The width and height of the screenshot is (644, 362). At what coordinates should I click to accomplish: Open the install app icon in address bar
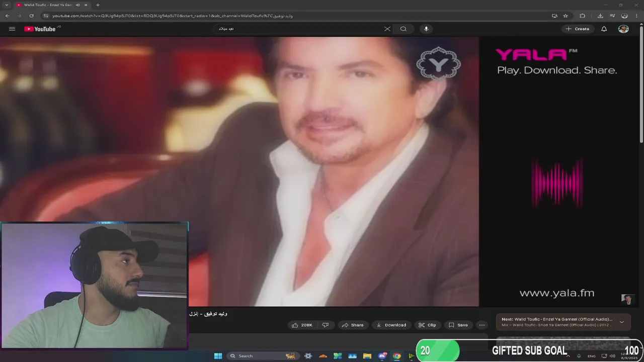[554, 16]
